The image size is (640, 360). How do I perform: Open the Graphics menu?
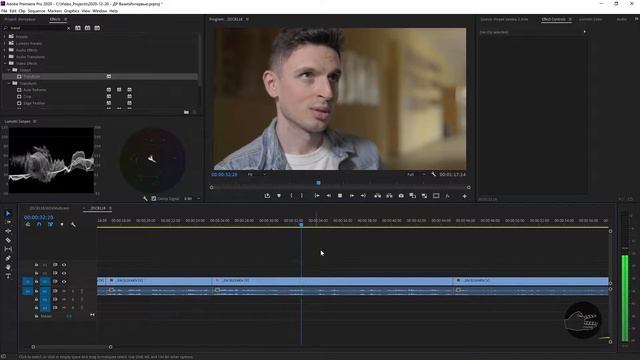click(71, 11)
